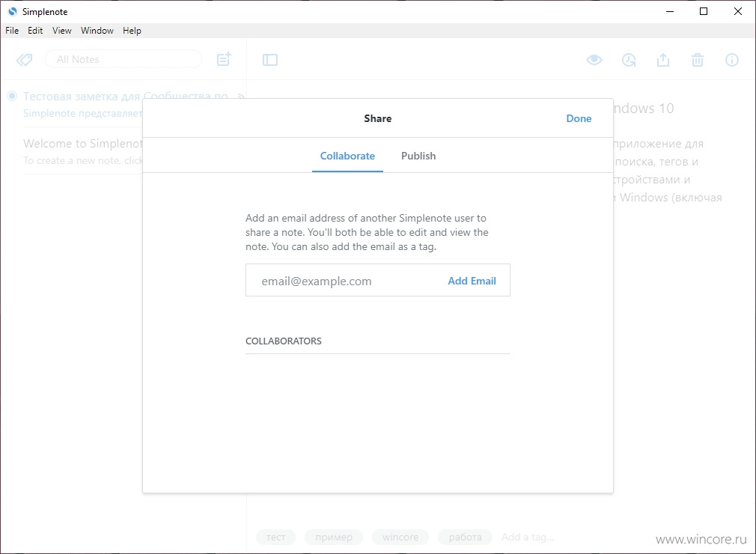Toggle markdown preview eye icon
Screen dimensions: 756x554
pyautogui.click(x=594, y=60)
